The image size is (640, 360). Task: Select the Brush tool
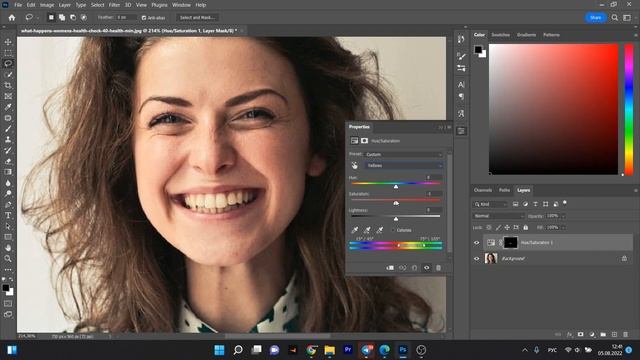[x=8, y=129]
